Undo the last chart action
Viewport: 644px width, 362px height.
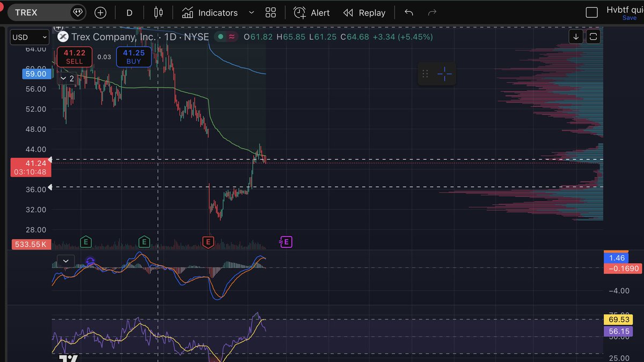(x=409, y=12)
